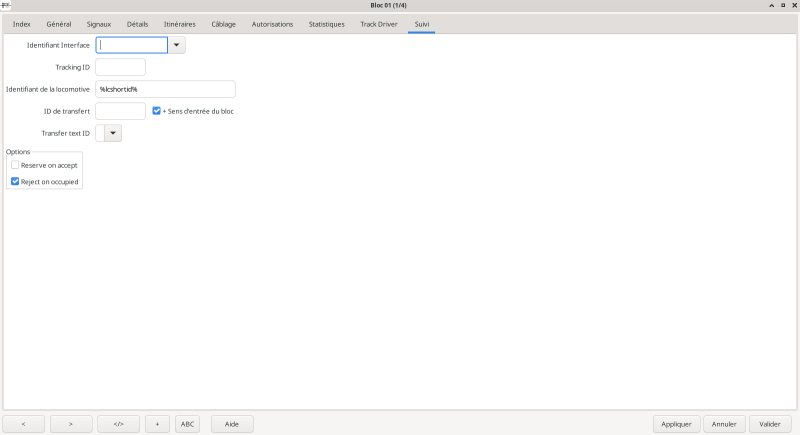Open the Transfer text ID dropdown

[x=113, y=133]
